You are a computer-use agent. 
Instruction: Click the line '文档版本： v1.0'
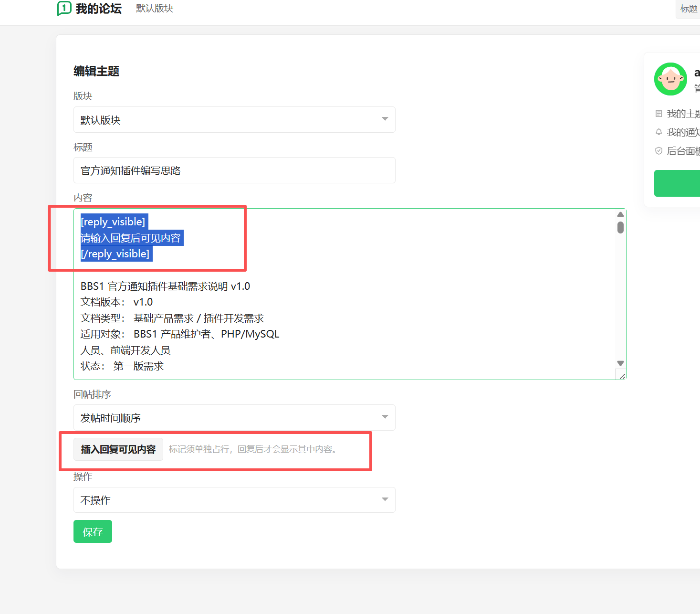(x=117, y=302)
